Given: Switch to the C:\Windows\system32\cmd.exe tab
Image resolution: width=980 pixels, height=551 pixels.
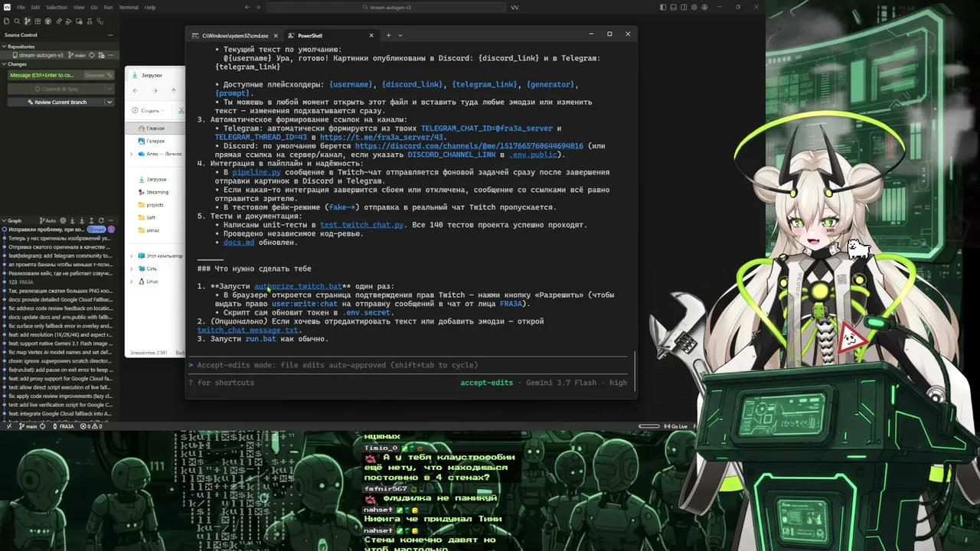Looking at the screenshot, I should [x=235, y=35].
